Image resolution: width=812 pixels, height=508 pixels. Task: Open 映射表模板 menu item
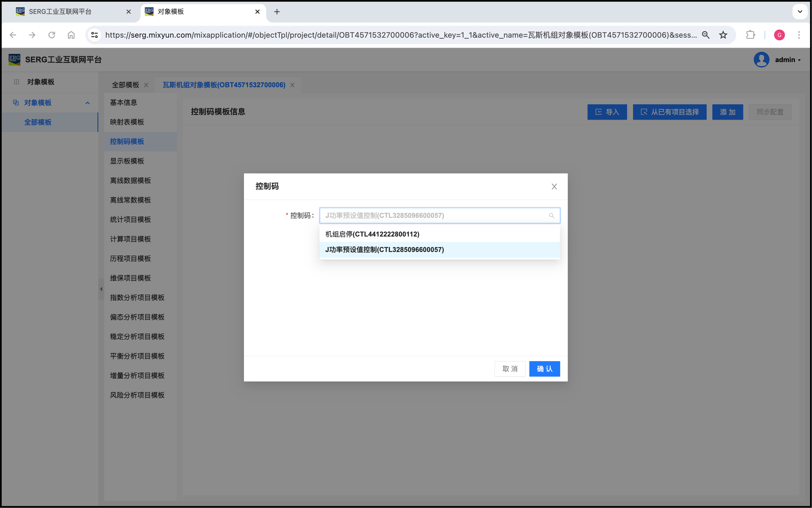[x=127, y=122]
